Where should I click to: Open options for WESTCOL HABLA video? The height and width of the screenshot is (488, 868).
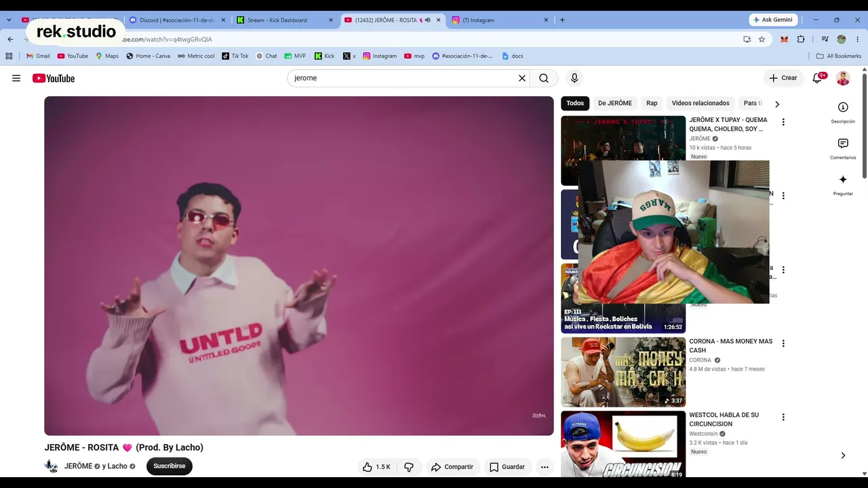click(x=783, y=417)
